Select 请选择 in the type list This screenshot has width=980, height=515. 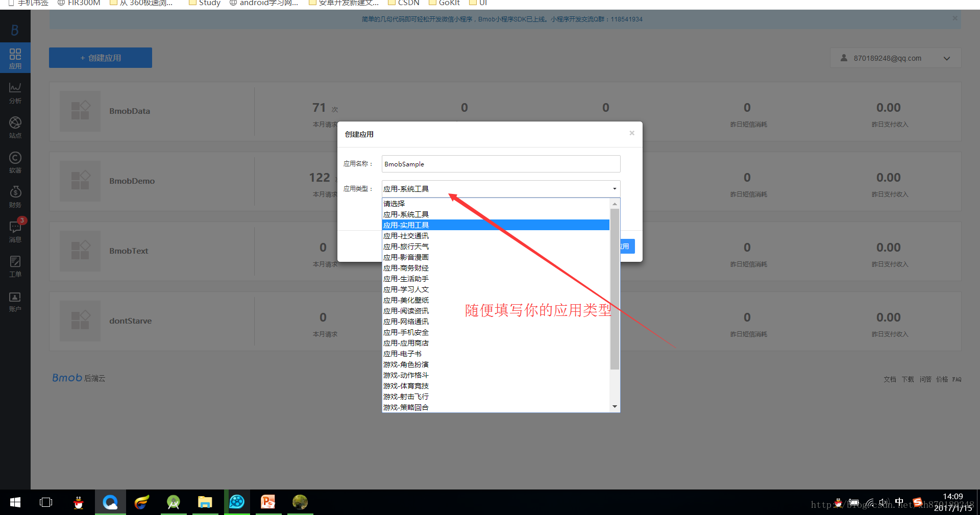(496, 204)
